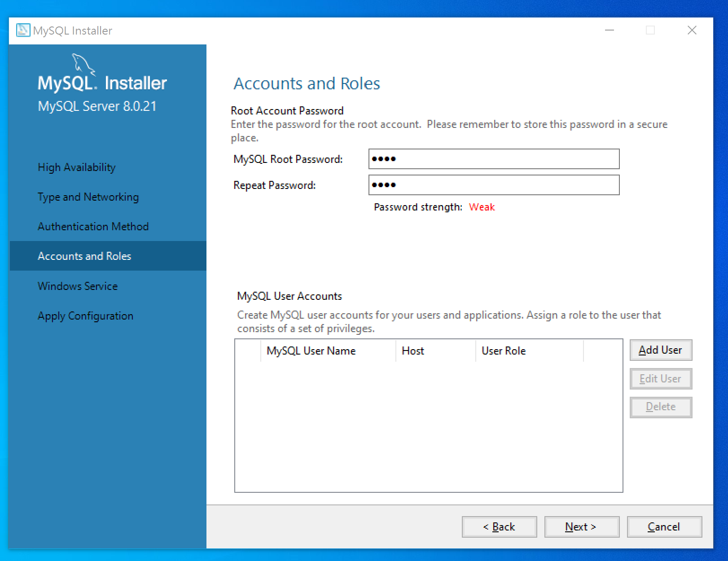This screenshot has height=561, width=728.
Task: Click the Delete user button
Action: [x=661, y=407]
